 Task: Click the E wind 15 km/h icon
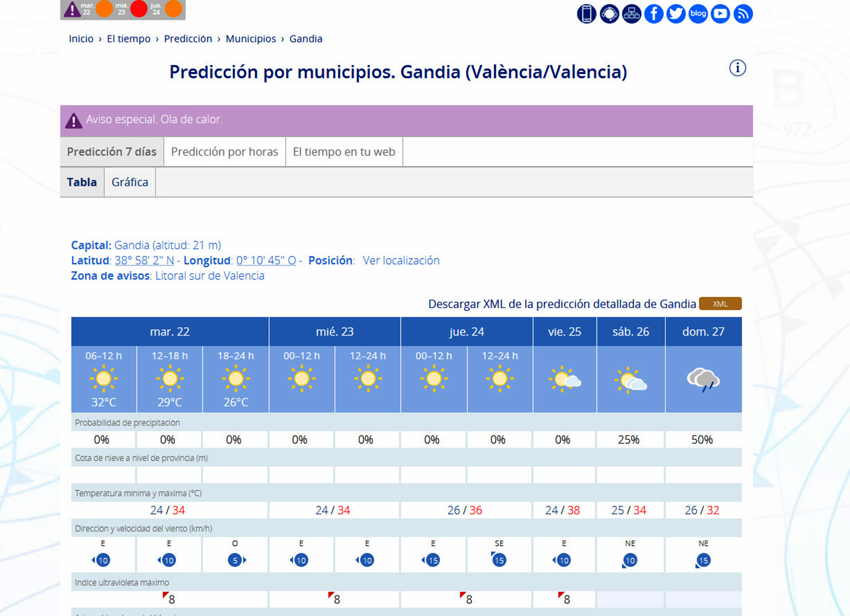pyautogui.click(x=431, y=560)
